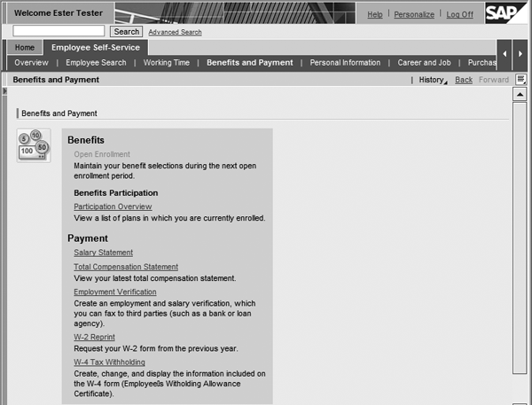Open Advanced Search link

[x=175, y=32]
